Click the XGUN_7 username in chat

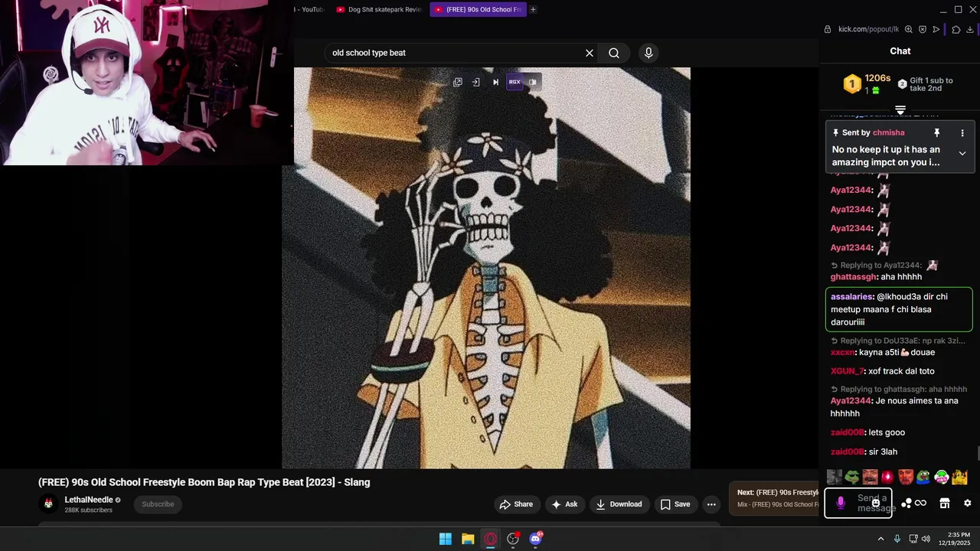coord(847,371)
